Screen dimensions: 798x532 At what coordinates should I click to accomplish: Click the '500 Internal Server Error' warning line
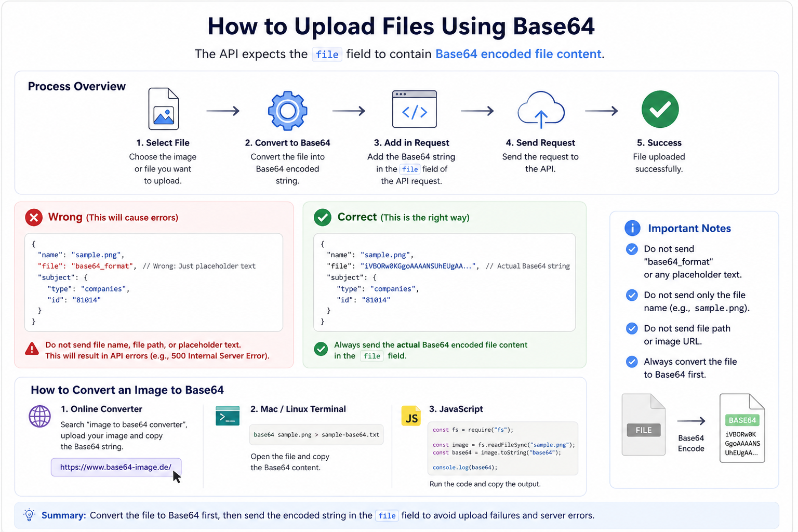[x=157, y=356]
